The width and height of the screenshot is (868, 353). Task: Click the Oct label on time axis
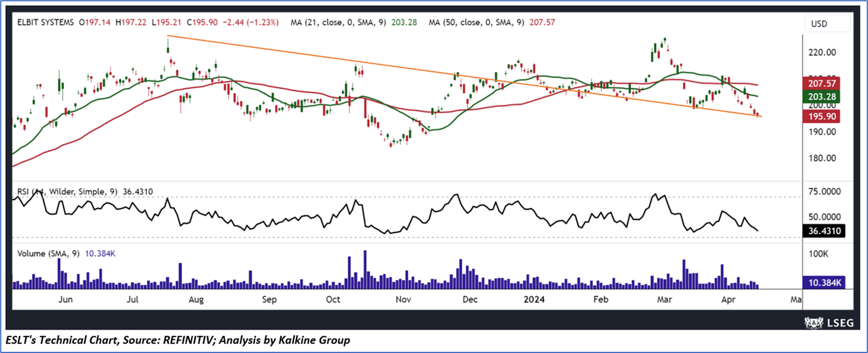coord(333,299)
